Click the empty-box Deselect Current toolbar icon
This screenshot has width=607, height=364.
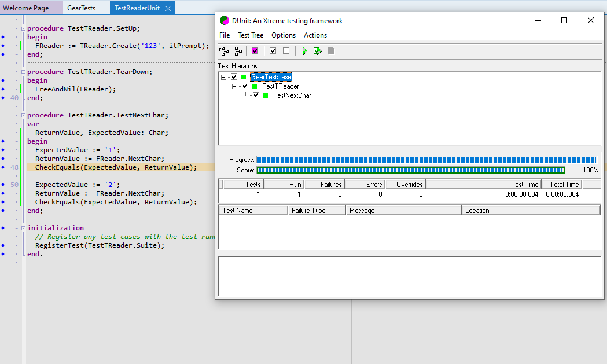(286, 51)
